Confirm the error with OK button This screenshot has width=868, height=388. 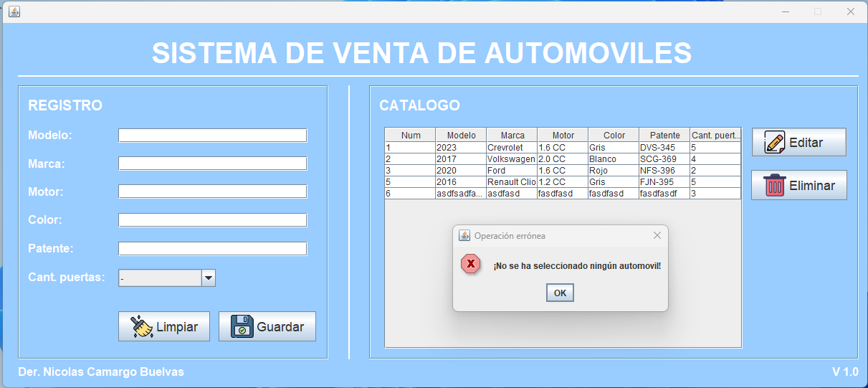pyautogui.click(x=560, y=293)
